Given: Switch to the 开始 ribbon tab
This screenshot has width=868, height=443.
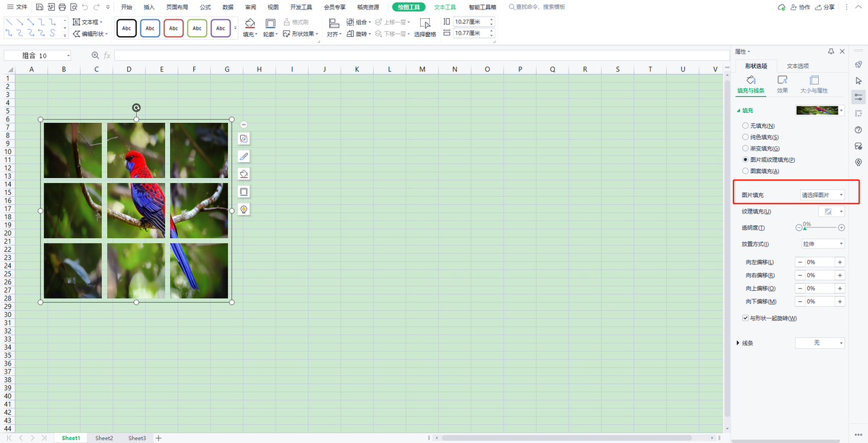Looking at the screenshot, I should 127,7.
